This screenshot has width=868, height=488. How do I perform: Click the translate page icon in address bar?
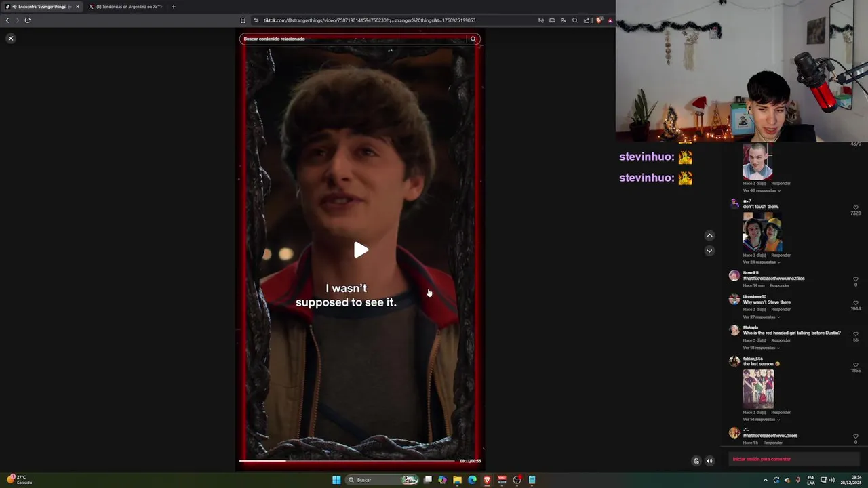coord(563,20)
